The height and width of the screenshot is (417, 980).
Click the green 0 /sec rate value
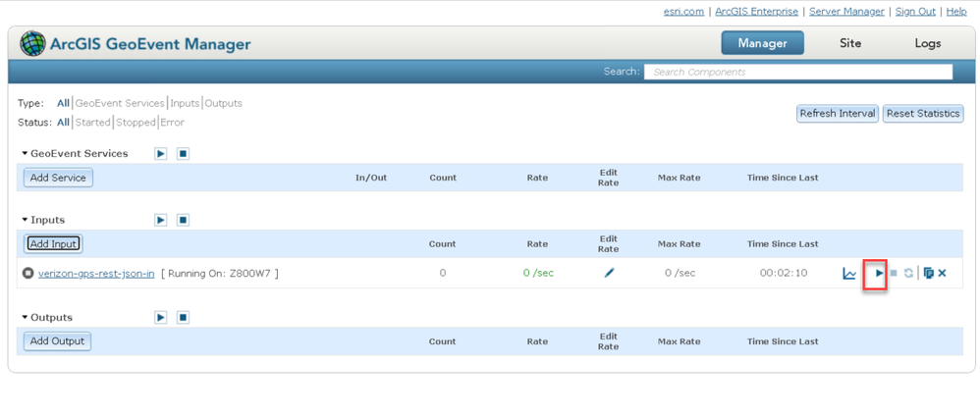[538, 274]
